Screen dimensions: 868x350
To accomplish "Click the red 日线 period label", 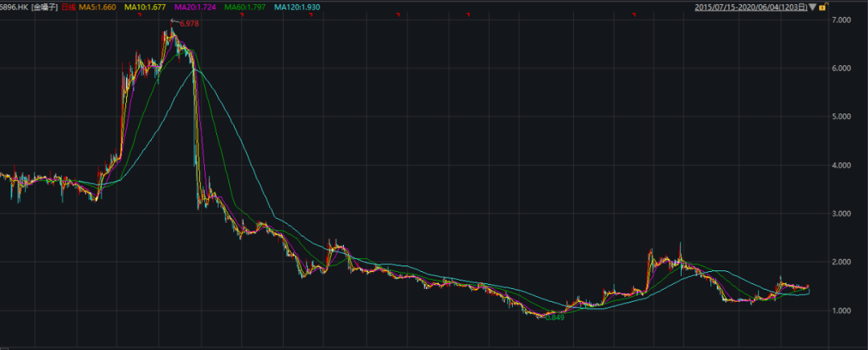I will (67, 7).
